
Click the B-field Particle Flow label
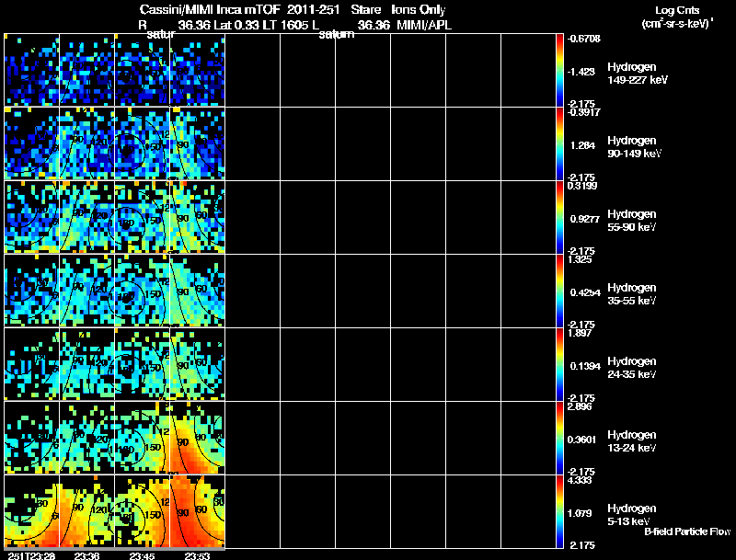[x=687, y=531]
